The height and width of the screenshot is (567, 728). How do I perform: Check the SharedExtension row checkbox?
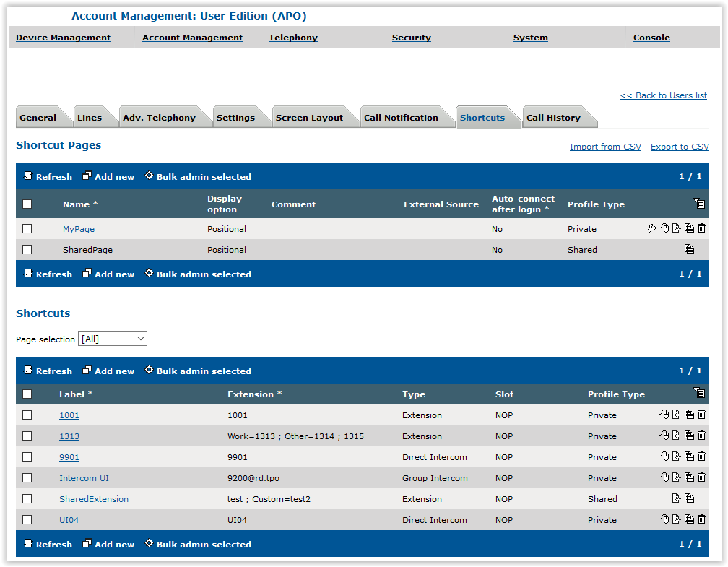[x=27, y=498]
